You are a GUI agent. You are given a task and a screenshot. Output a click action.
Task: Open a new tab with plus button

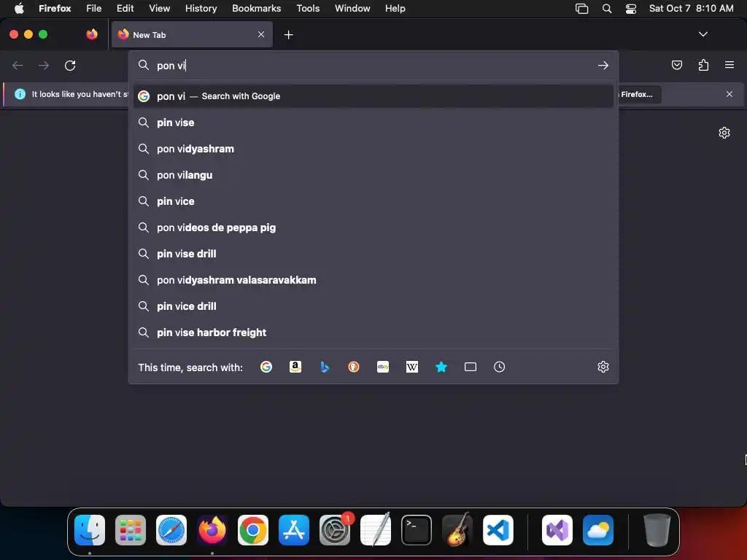click(288, 35)
